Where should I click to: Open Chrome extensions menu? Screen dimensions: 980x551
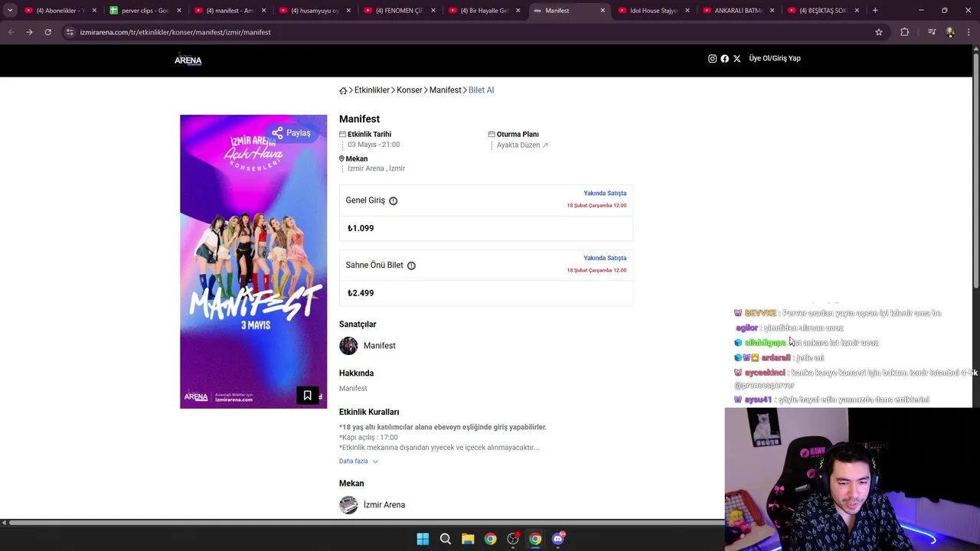[905, 32]
